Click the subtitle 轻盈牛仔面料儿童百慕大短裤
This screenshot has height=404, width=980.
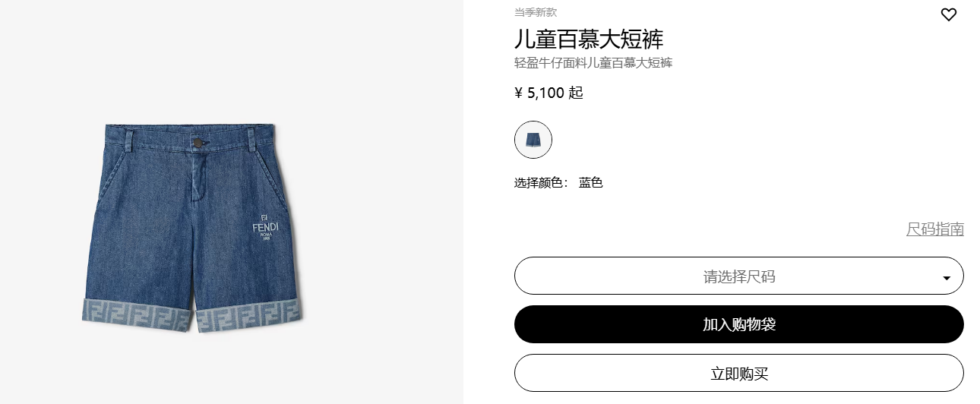pos(593,63)
